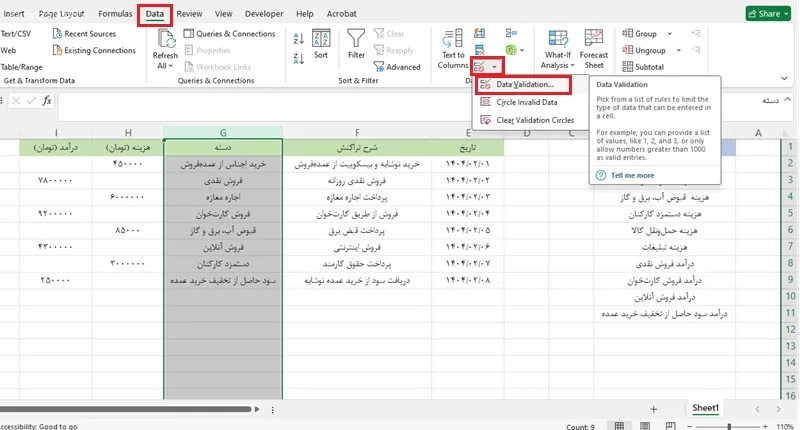
Task: Switch to the Review tab
Action: pos(189,14)
